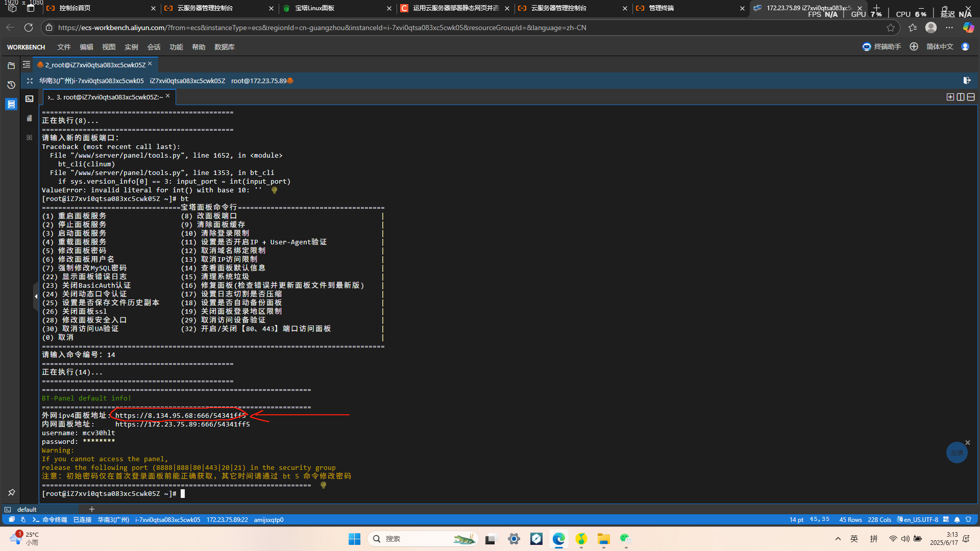Screen dimensions: 980x551
Task: Open the grid apps icon in inner sidebar
Action: click(30, 137)
